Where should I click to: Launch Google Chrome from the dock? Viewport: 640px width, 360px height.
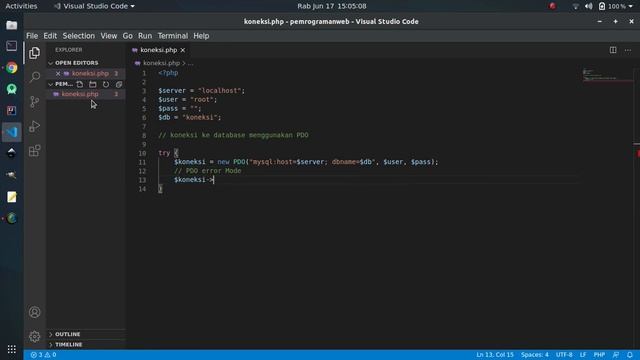click(x=11, y=67)
